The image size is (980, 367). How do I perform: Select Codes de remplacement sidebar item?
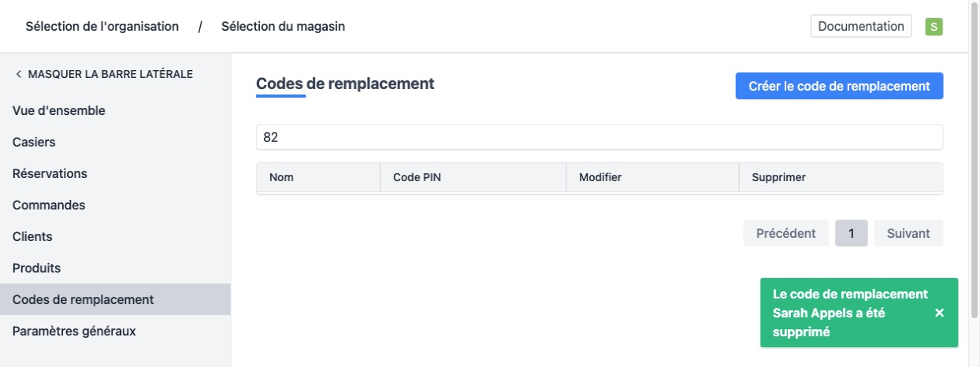(x=83, y=299)
